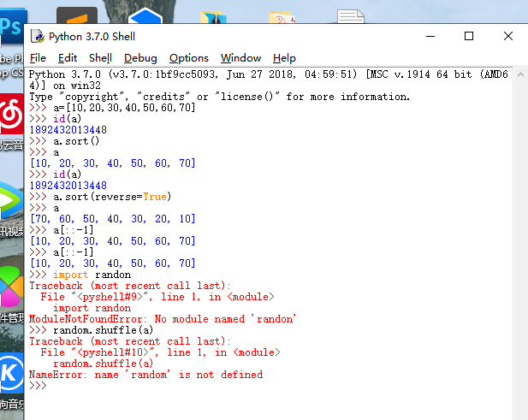
Task: Open the Options menu
Action: point(189,58)
